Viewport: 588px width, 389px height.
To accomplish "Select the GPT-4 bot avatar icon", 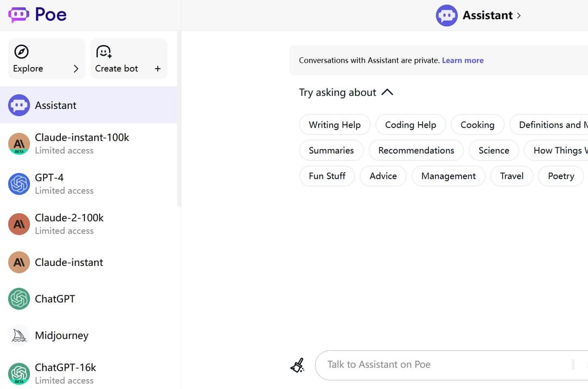I will pyautogui.click(x=19, y=184).
